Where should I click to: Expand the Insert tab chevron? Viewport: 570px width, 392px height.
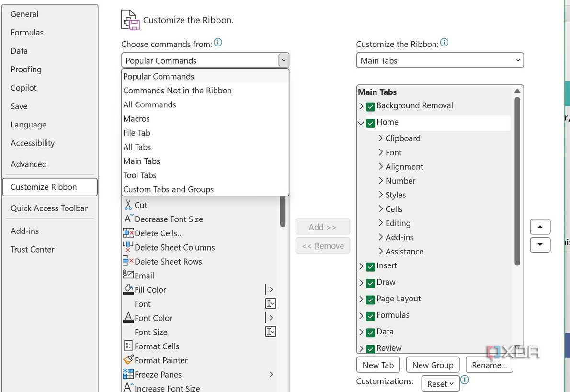coord(361,266)
